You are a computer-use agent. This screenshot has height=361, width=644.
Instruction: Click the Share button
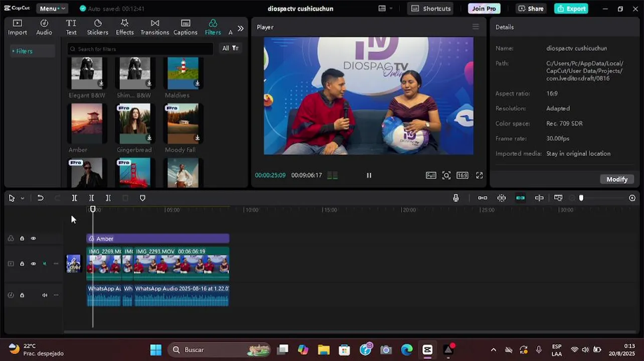[531, 9]
